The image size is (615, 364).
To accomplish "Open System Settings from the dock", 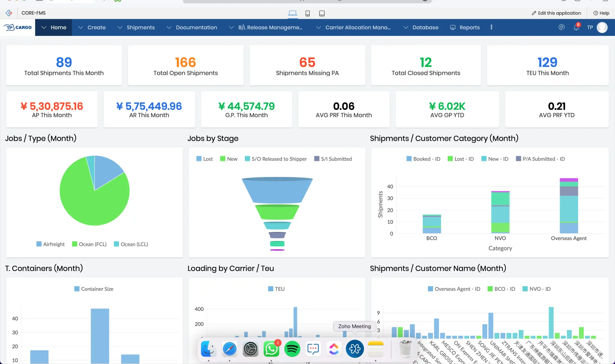I will (x=250, y=349).
